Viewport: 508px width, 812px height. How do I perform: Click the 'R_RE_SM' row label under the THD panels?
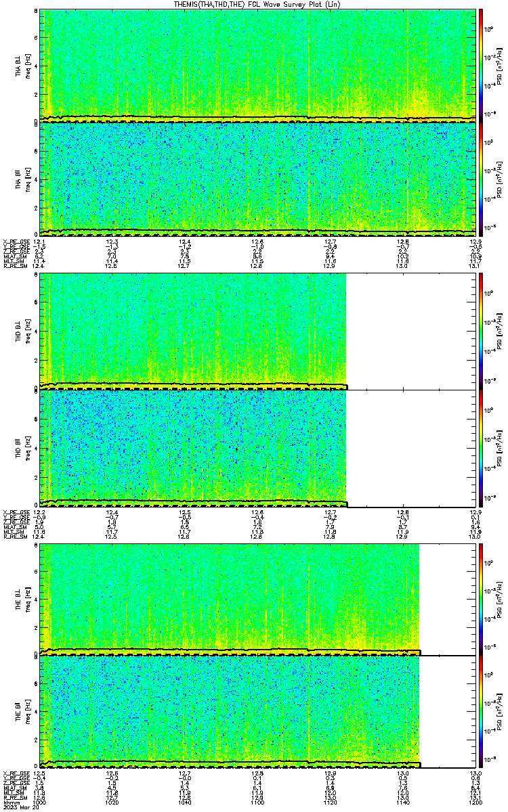click(x=14, y=537)
